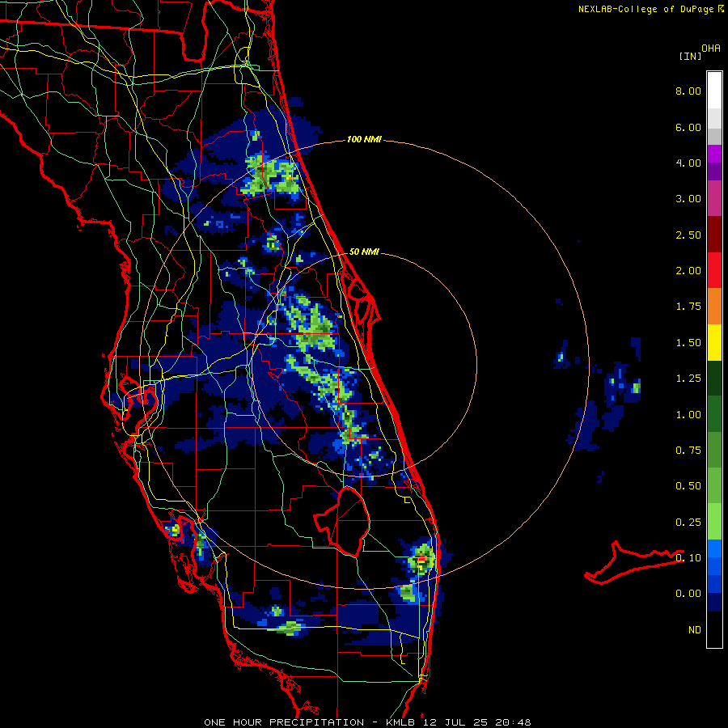Choose the orange swatch beside 1.75
Image resolution: width=728 pixels, height=728 pixels.
click(714, 306)
